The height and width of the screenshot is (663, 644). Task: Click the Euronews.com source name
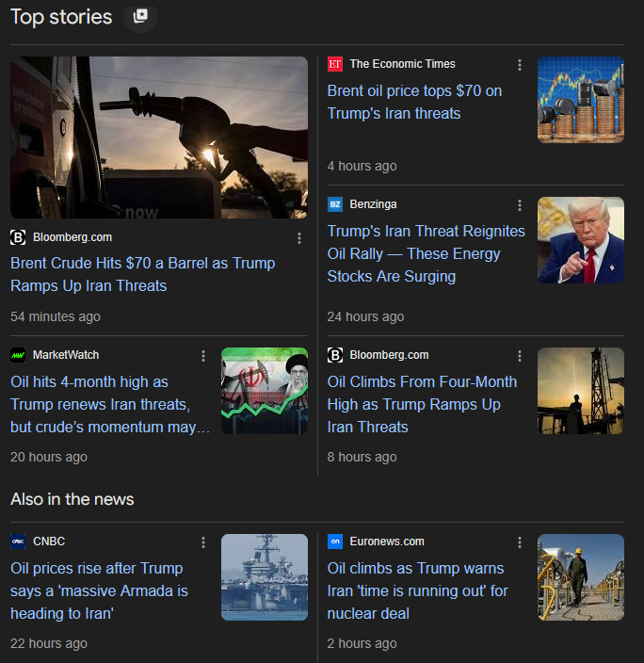point(386,542)
